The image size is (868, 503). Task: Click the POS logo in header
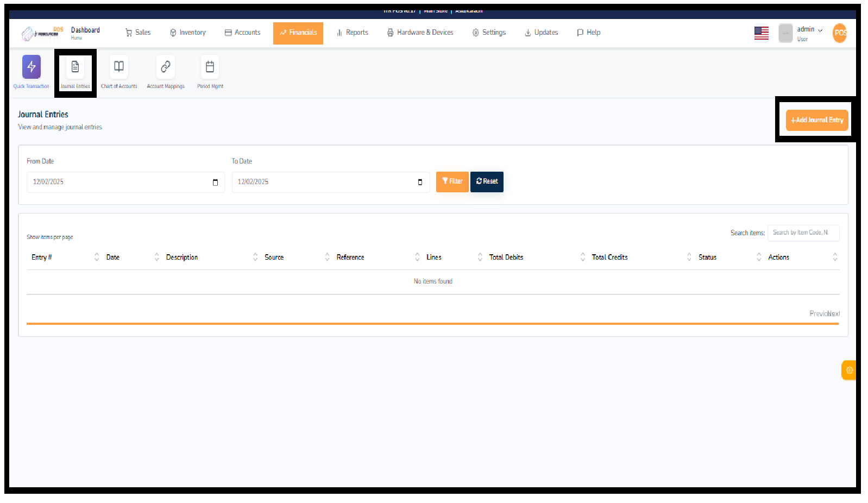point(43,34)
